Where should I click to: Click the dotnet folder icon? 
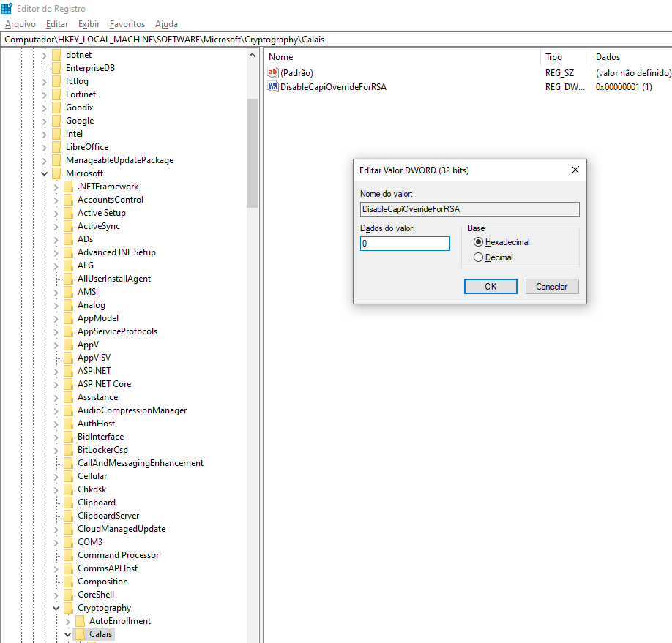56,55
